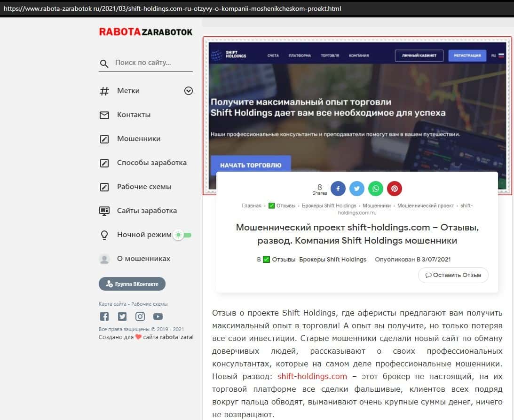Open the red shift-holdings.com link in the text
The image size is (514, 420).
312,376
